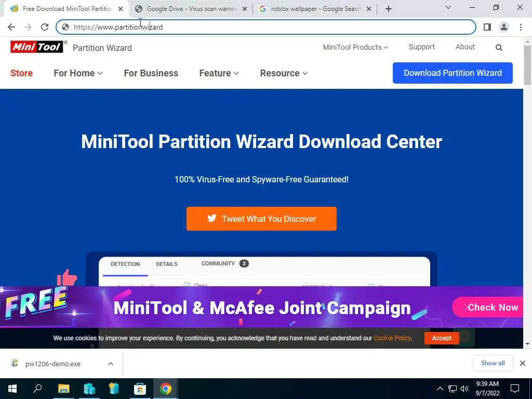
Task: Expand pw1206-demo.exe download options chevron
Action: pyautogui.click(x=111, y=364)
